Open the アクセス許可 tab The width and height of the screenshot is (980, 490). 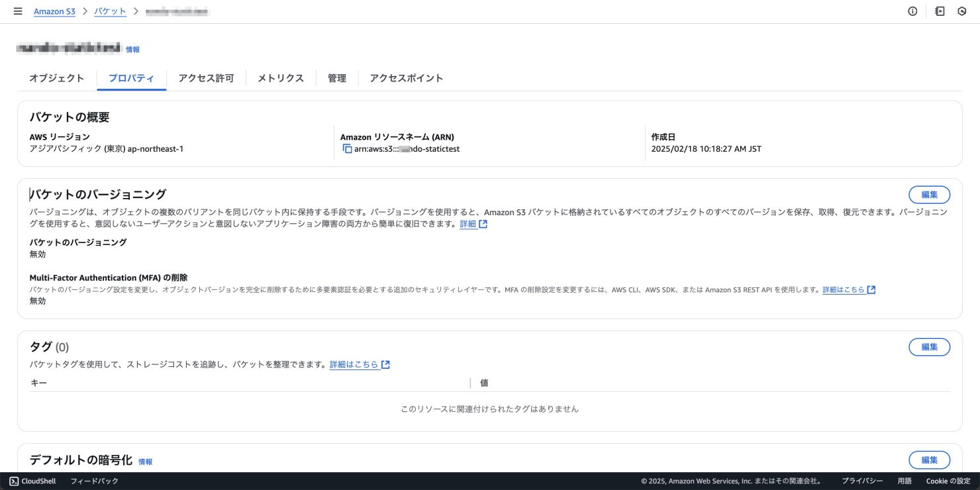point(206,78)
